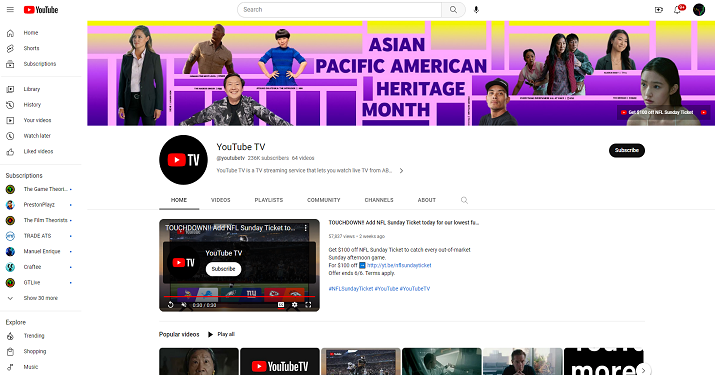715x375 pixels.
Task: Open the account avatar menu
Action: coord(699,10)
